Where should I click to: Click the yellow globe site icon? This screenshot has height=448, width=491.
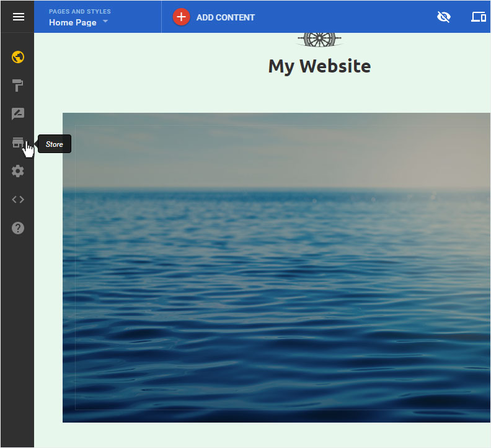(18, 57)
